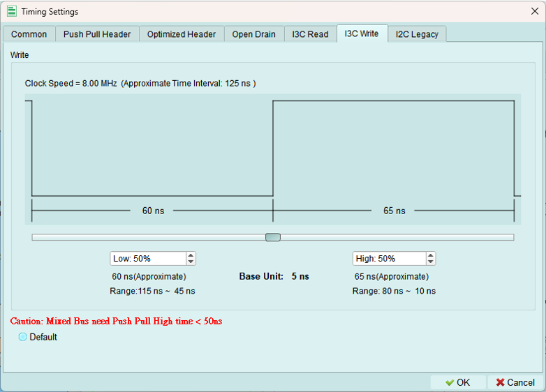
Task: Decrease the High percentage with down arrow
Action: click(x=431, y=262)
